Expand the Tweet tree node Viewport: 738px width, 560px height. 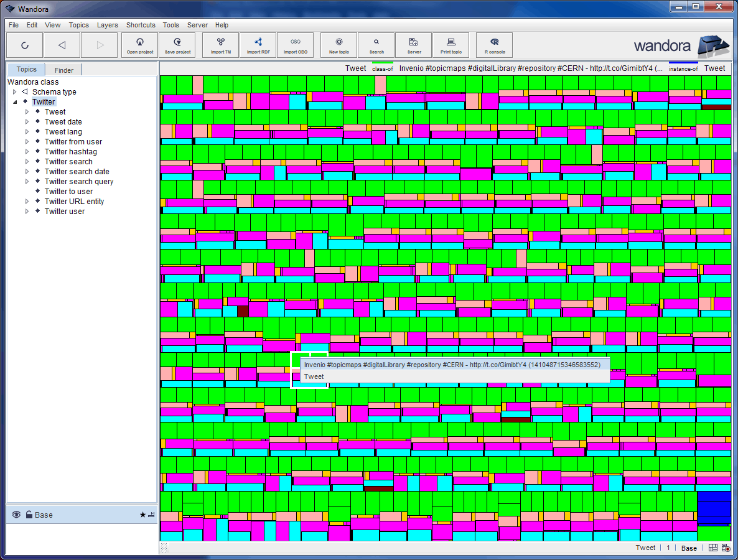pyautogui.click(x=27, y=111)
